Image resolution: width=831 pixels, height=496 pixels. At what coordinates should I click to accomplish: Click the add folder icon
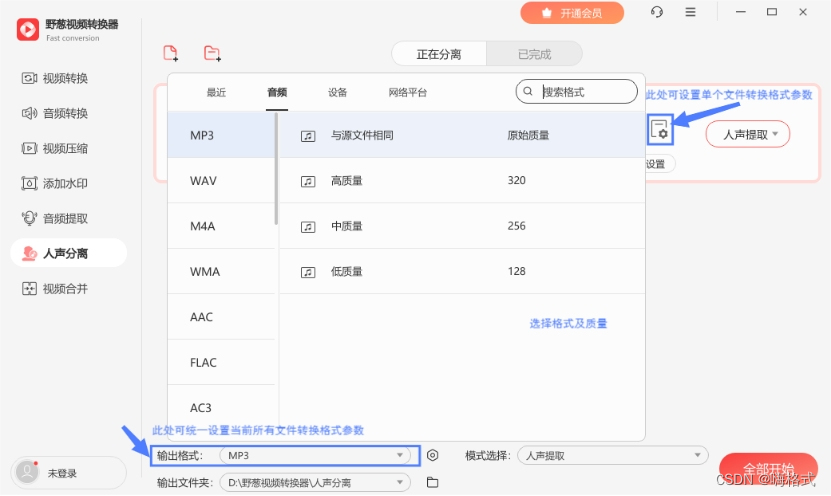point(212,53)
